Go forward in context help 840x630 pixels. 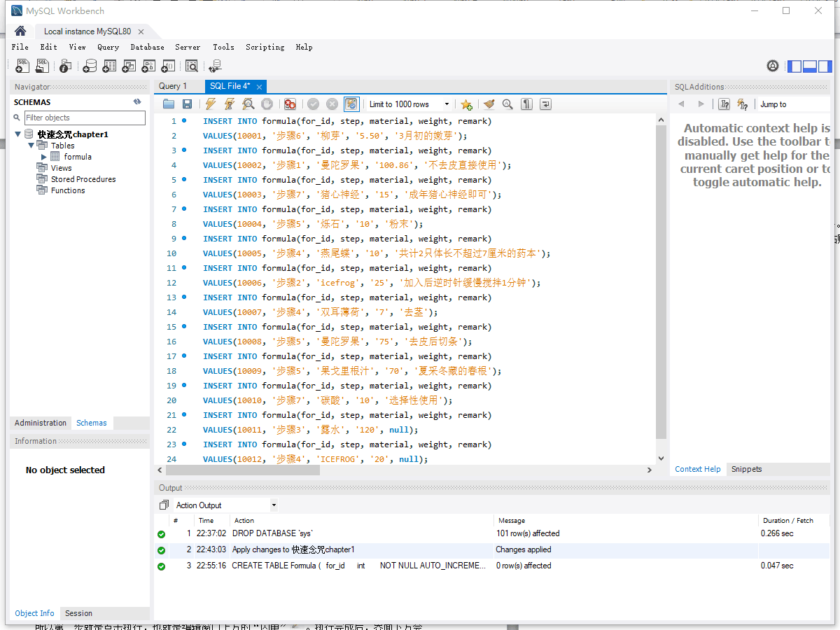coord(701,104)
